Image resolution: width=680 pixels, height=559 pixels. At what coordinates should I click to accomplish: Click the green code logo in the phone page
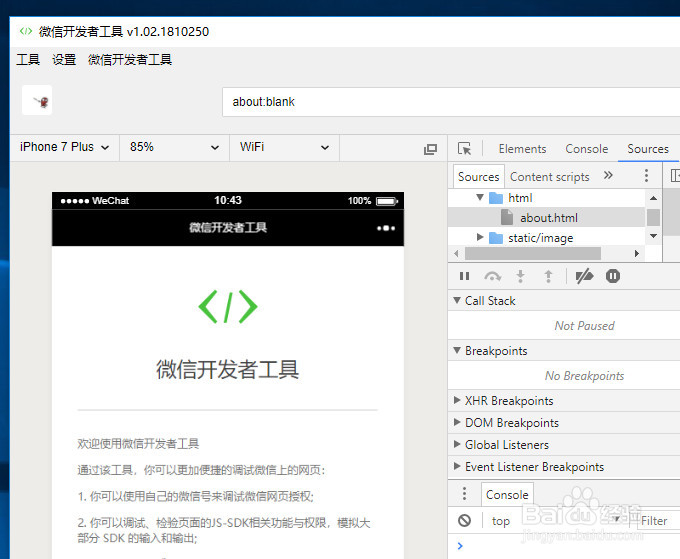[228, 307]
